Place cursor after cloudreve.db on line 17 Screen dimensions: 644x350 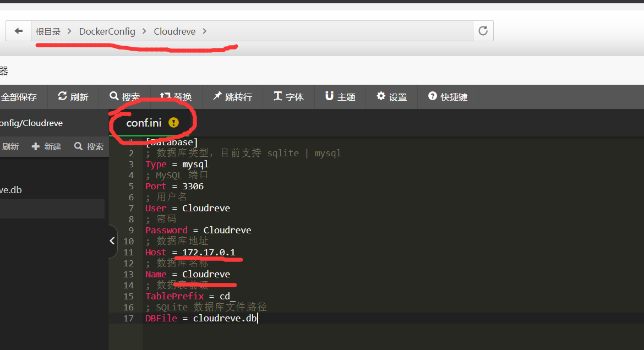[258, 319]
